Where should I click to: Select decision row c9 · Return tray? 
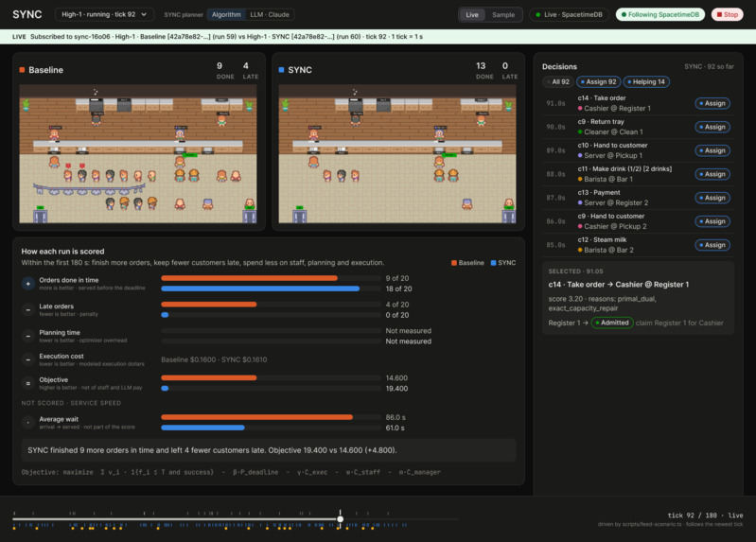coord(638,127)
